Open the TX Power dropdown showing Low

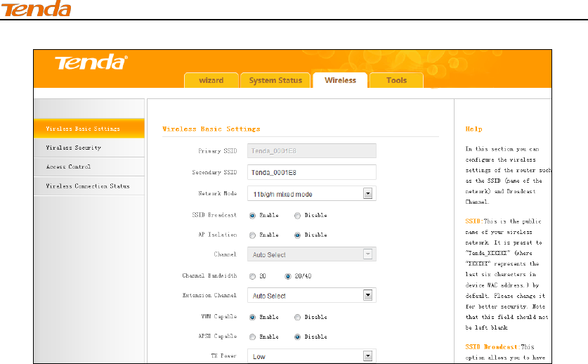click(312, 356)
